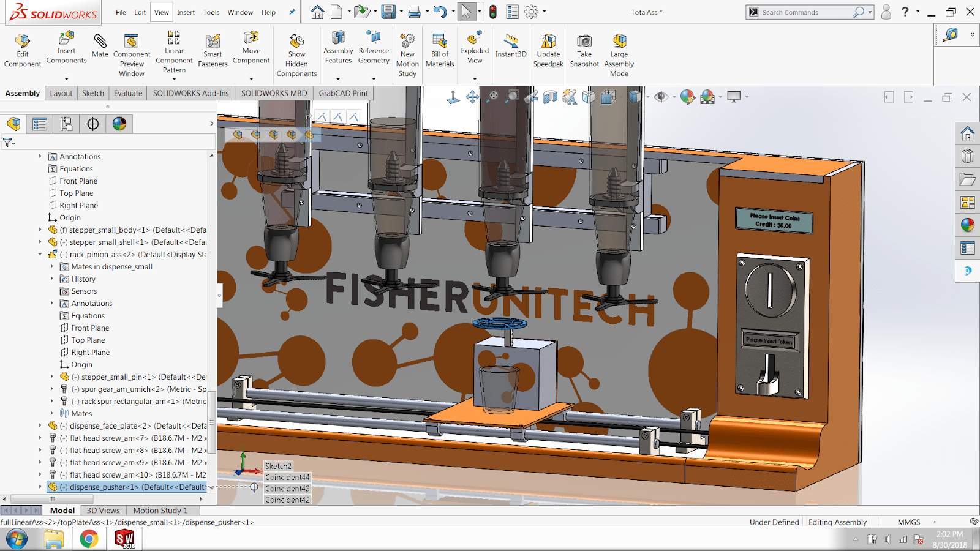Open the ConfigurationManager tab icon
The image size is (980, 551).
point(66,124)
